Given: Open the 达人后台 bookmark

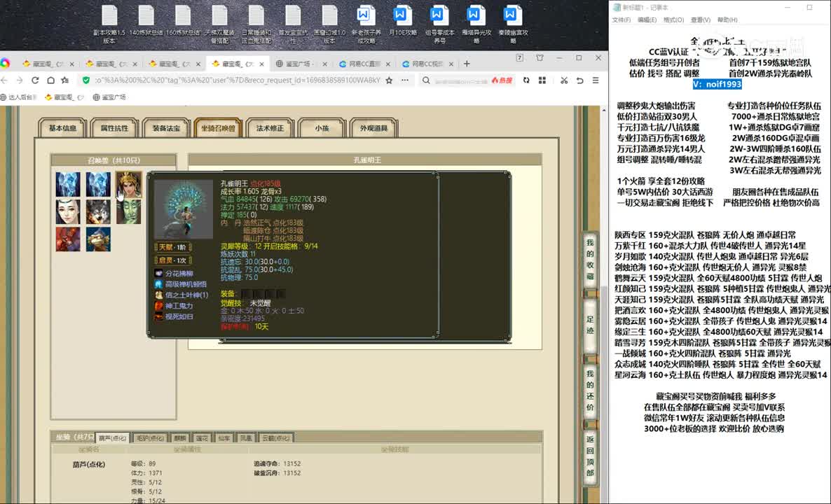Looking at the screenshot, I should [18, 97].
